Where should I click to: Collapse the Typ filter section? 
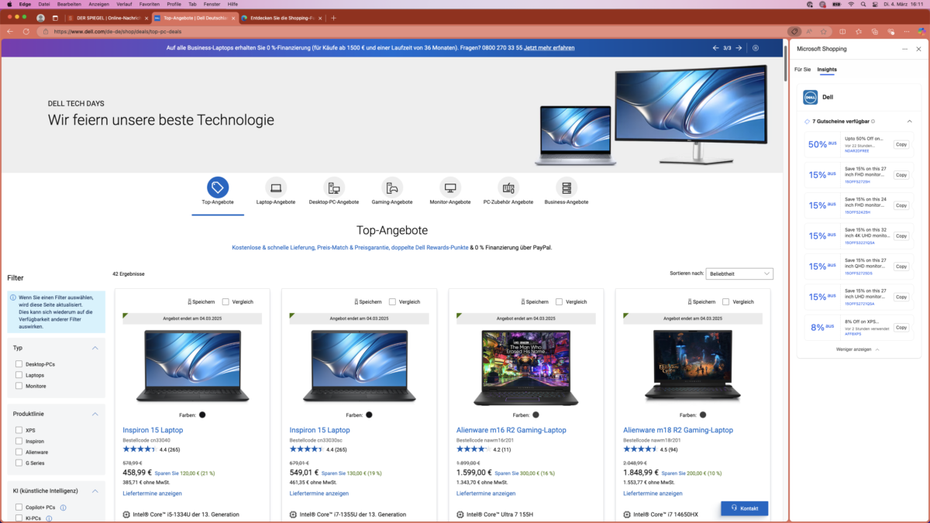pyautogui.click(x=95, y=348)
